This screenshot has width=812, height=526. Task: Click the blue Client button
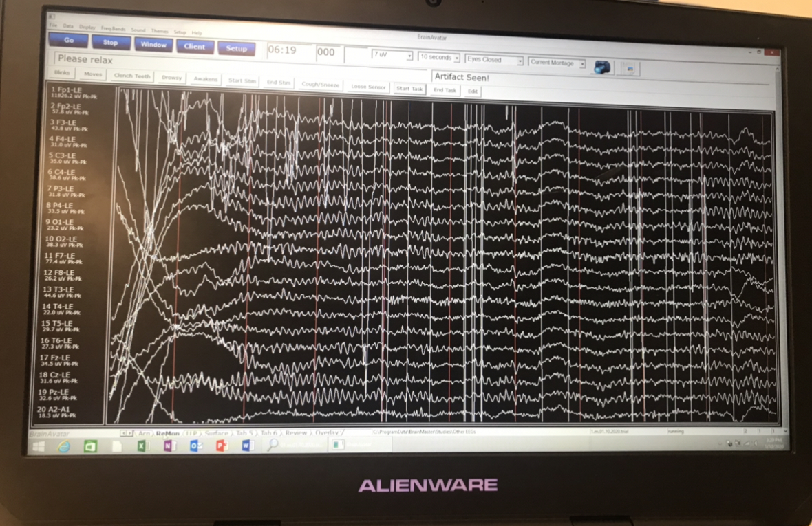[x=194, y=47]
